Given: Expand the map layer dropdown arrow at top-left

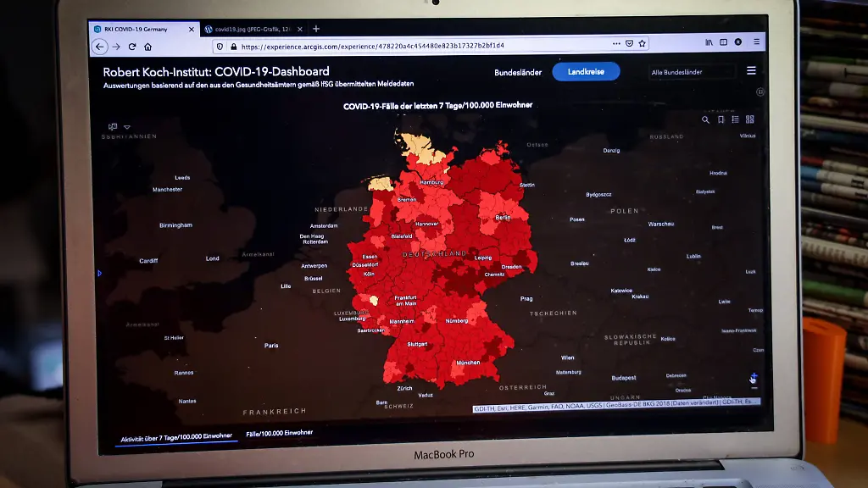Looking at the screenshot, I should pyautogui.click(x=127, y=127).
